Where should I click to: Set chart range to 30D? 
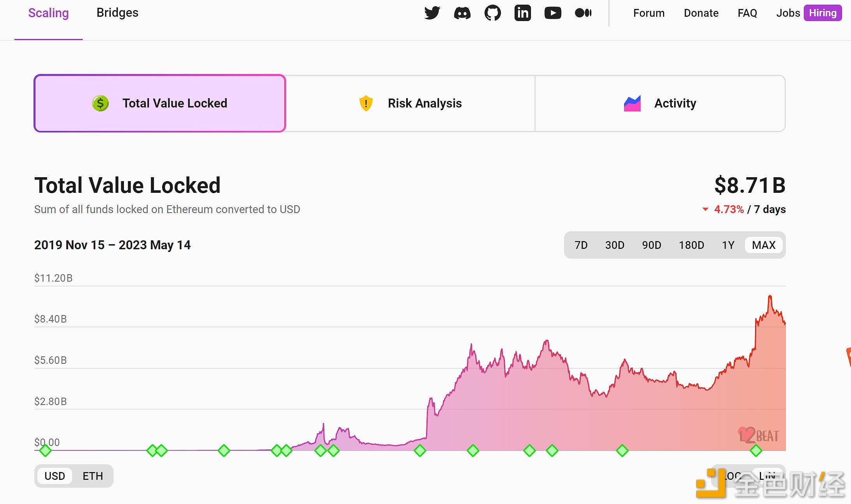pyautogui.click(x=614, y=245)
